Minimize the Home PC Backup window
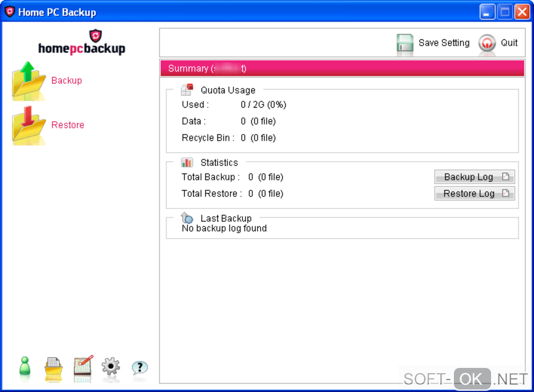The image size is (534, 392). (x=487, y=12)
